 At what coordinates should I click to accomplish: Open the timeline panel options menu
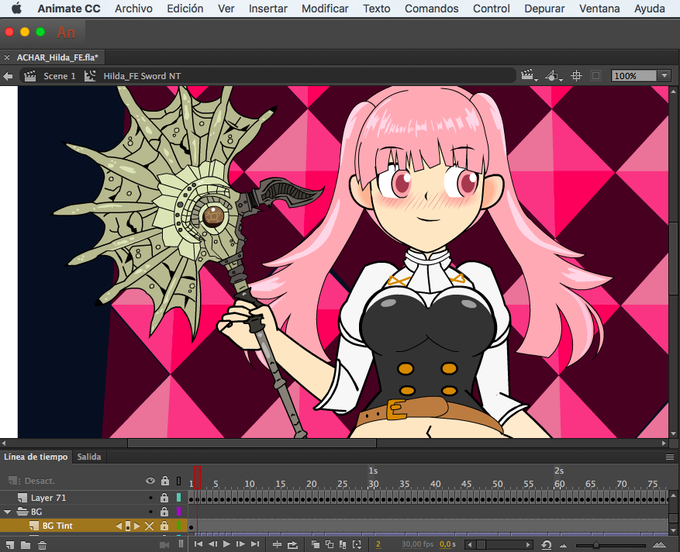670,457
